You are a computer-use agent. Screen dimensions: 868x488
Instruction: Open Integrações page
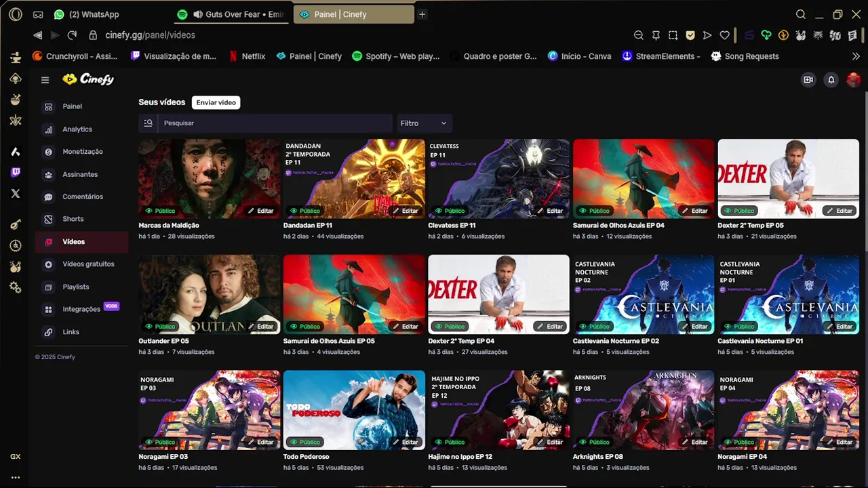click(81, 309)
